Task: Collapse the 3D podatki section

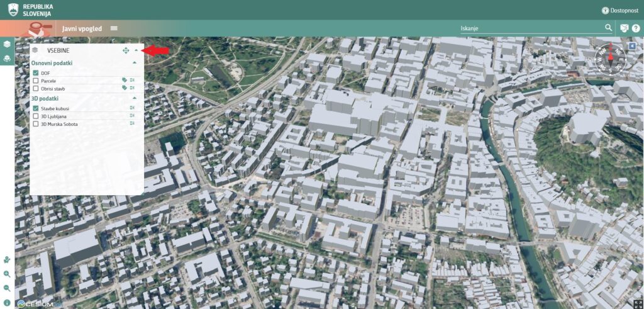Action: (x=134, y=98)
